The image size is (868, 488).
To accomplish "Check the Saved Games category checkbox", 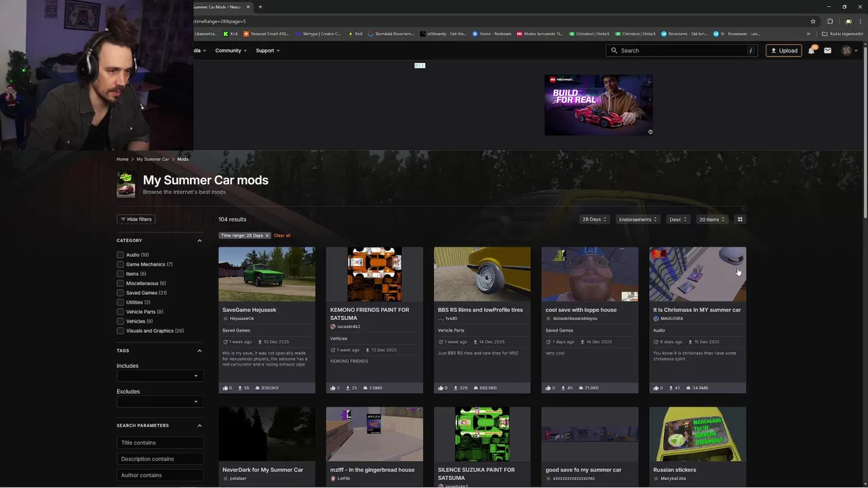I will [120, 293].
